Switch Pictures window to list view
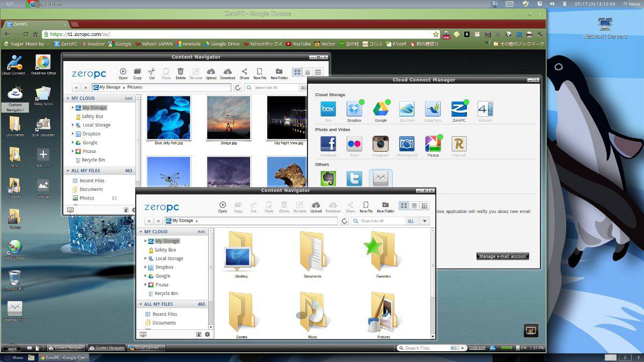 pos(308,72)
